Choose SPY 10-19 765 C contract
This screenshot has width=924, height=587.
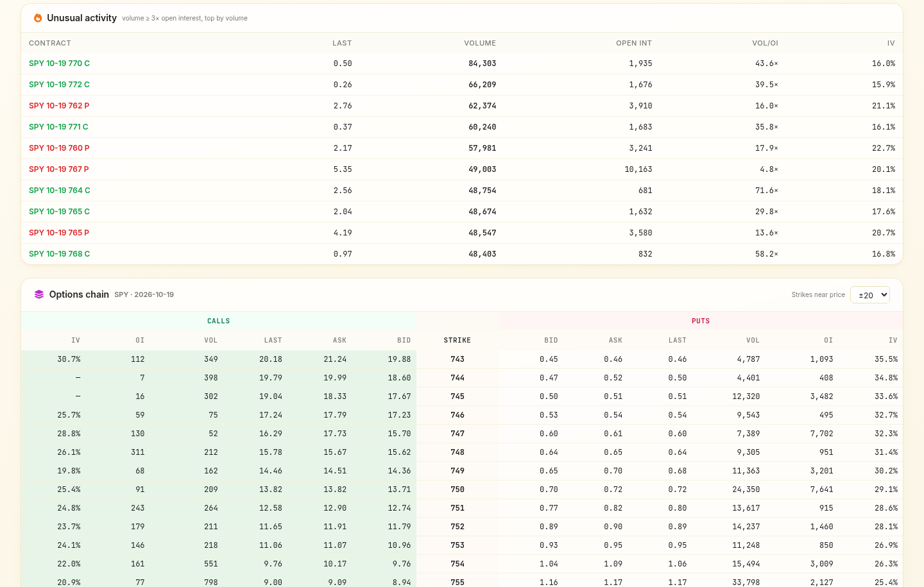pyautogui.click(x=59, y=212)
